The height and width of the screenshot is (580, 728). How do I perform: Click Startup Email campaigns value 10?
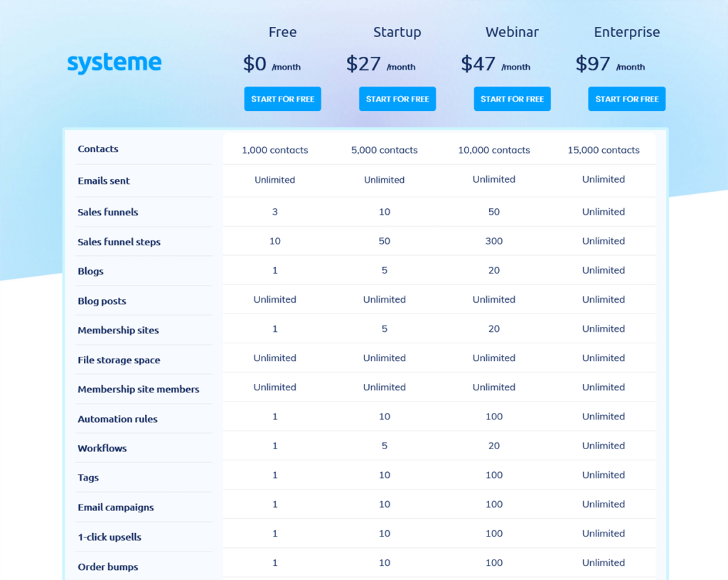point(385,505)
